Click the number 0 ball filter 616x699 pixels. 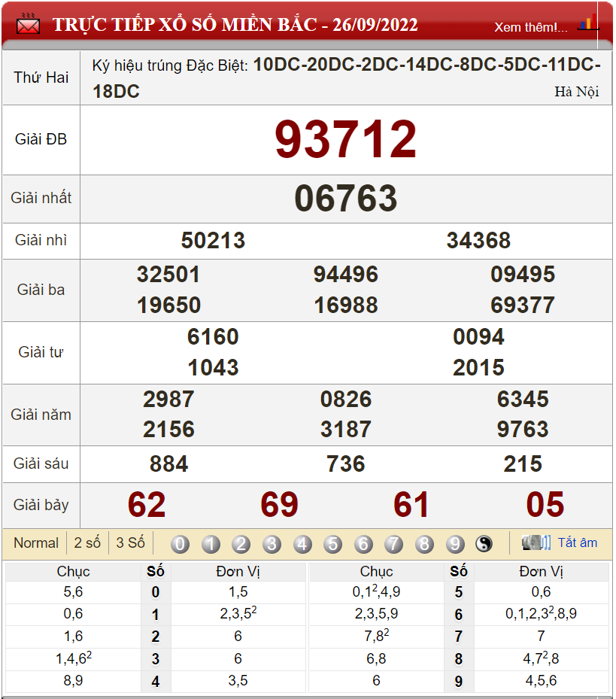(181, 544)
